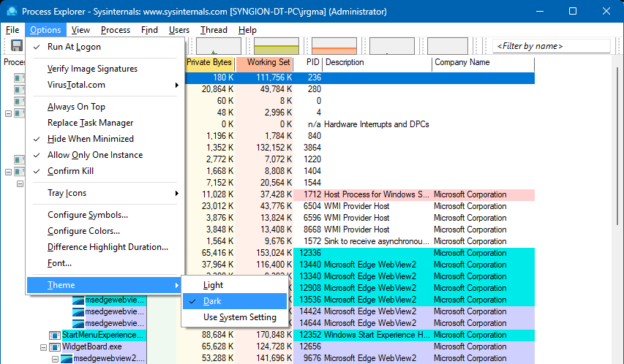Open the empty GPU mini graph beside the filter

pyautogui.click(x=447, y=46)
